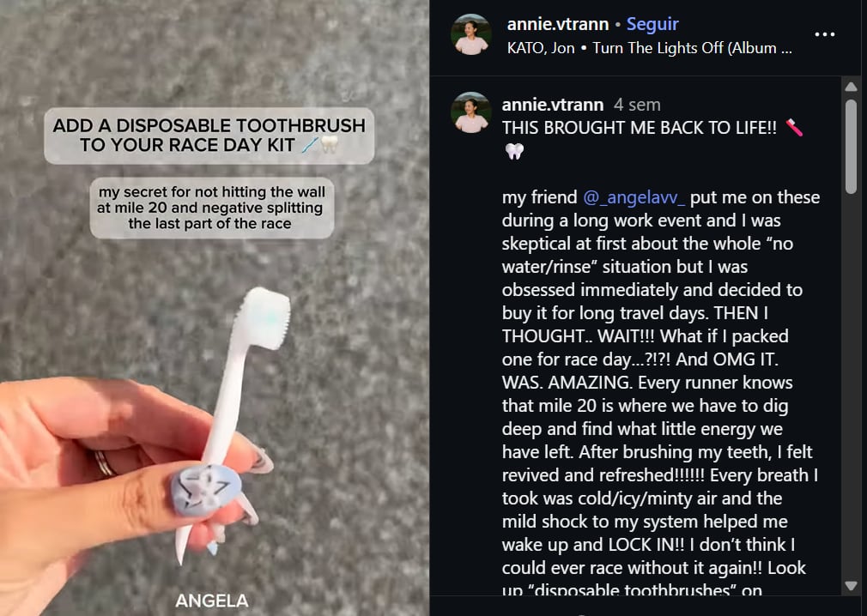Screen dimensions: 867x616
Task: Follow the account via Seguir
Action: point(652,24)
